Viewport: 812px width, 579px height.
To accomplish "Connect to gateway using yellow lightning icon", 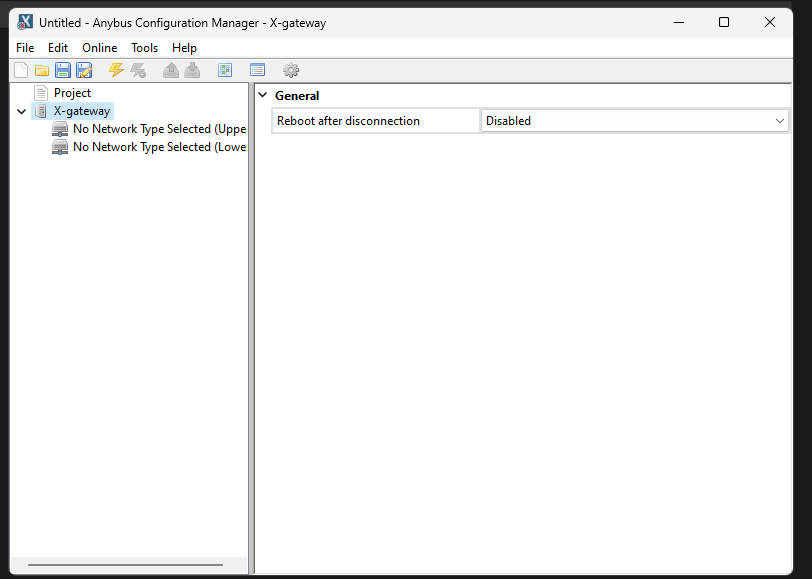I will (116, 70).
